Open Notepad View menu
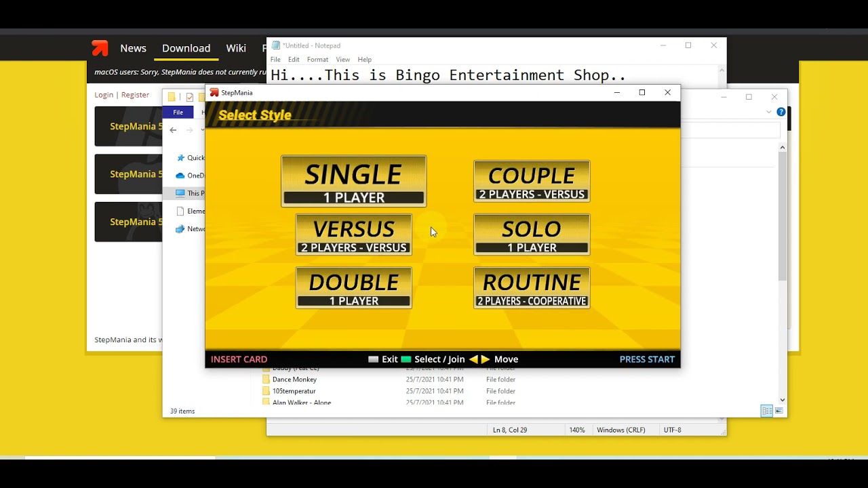The height and width of the screenshot is (488, 868). 343,60
